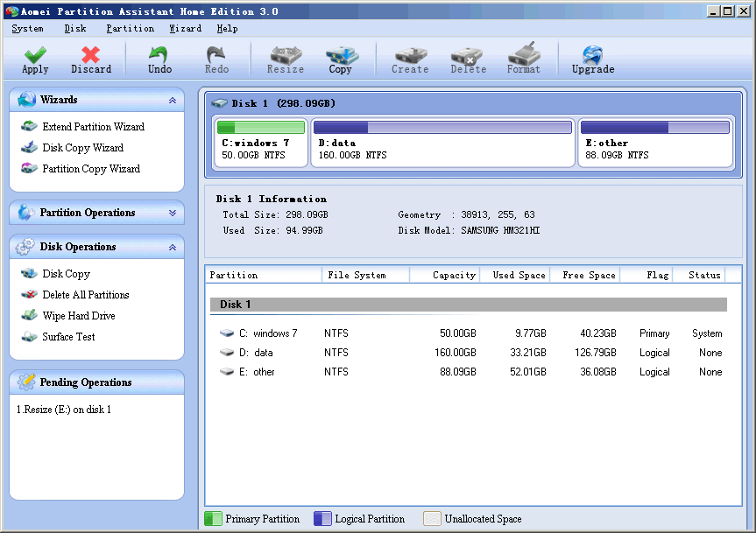Start the Disk Copy Wizard link
This screenshot has width=756, height=533.
tap(83, 148)
